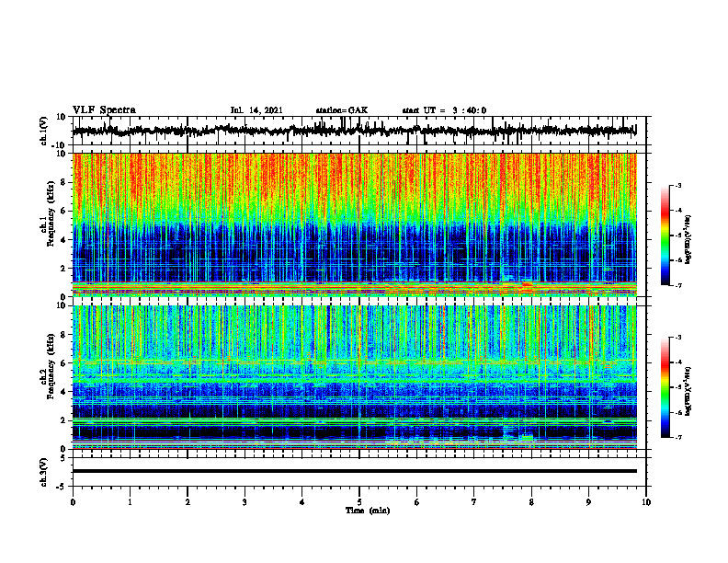
Task: Click the "ch.3(V)" axis label
Action: coord(44,472)
